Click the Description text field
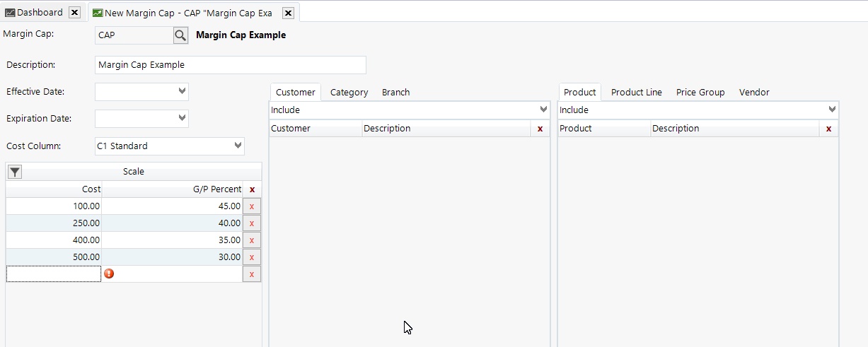 (230, 65)
